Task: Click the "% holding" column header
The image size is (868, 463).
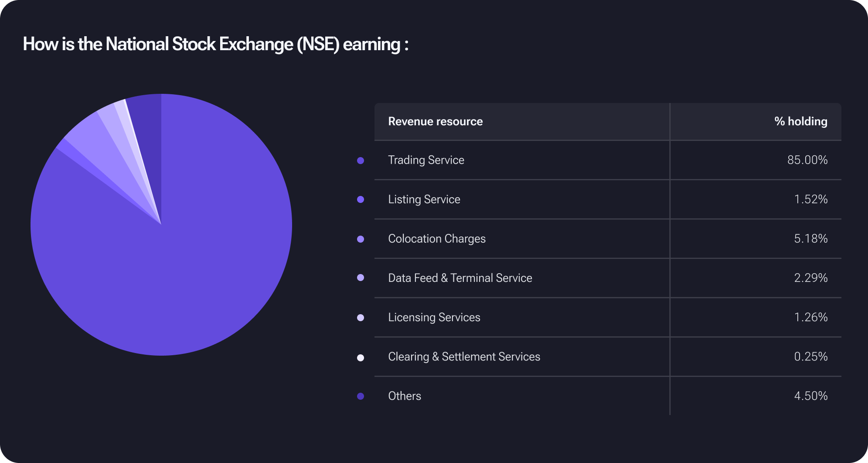Action: pyautogui.click(x=800, y=121)
